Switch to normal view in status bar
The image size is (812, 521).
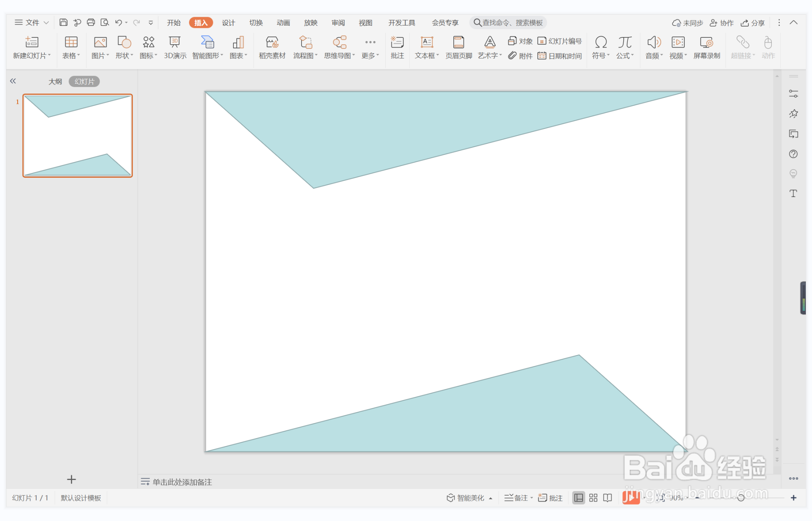[x=579, y=498]
